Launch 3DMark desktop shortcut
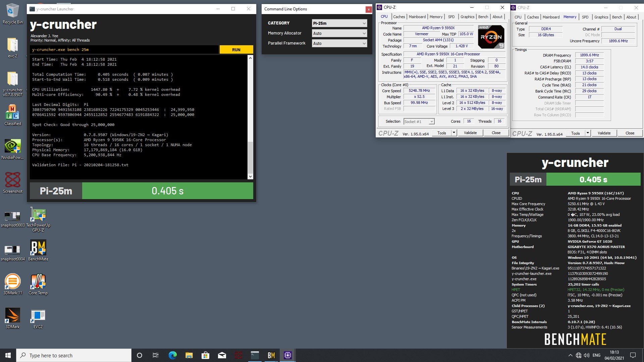Image resolution: width=644 pixels, height=362 pixels. pos(12,318)
